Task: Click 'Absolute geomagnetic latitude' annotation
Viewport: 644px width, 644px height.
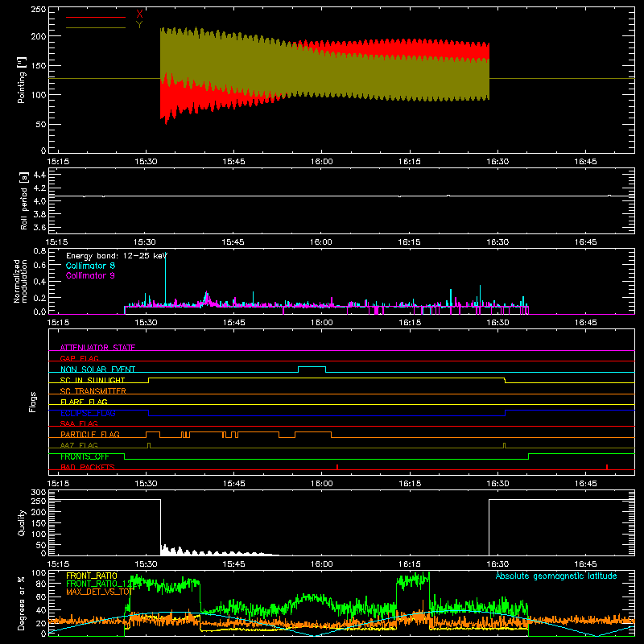Action: point(556,576)
